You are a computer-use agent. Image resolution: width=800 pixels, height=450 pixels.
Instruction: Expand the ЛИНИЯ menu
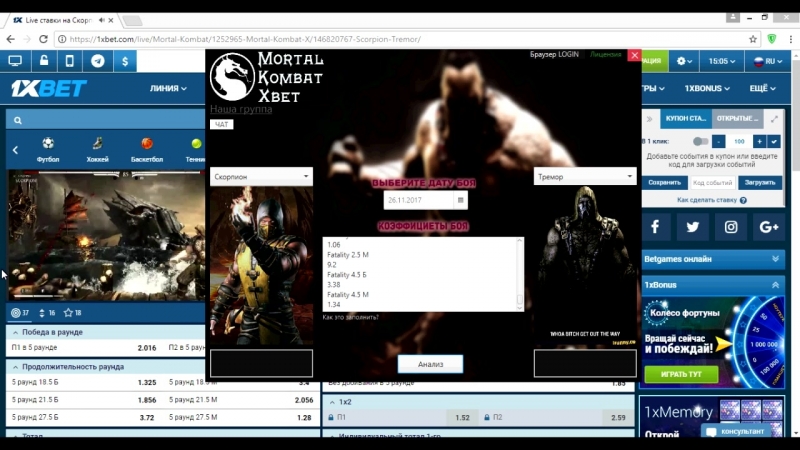click(168, 88)
